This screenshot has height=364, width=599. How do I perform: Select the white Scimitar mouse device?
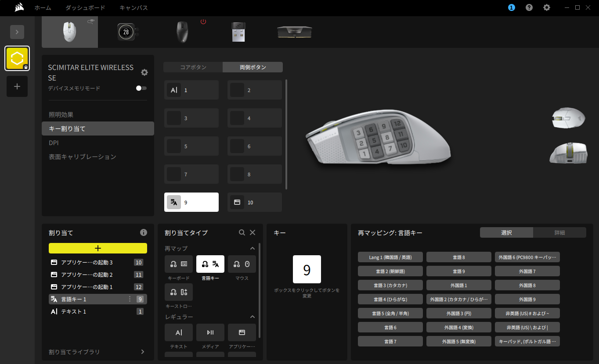[x=70, y=32]
